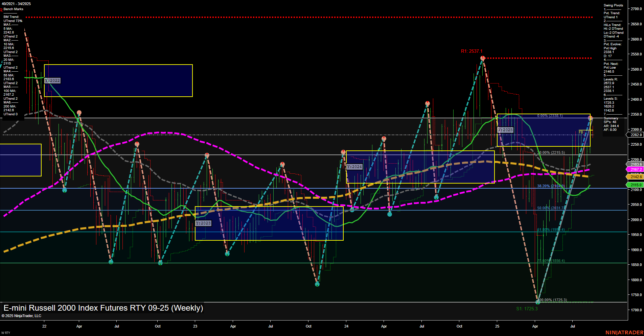Click the R1: 2537.1 resistance label
644x336 pixels.
click(x=472, y=51)
